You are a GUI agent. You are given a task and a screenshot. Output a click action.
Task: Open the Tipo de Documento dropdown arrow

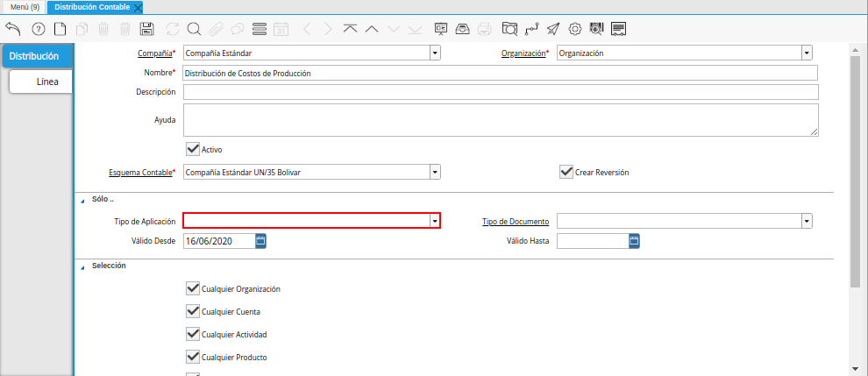808,221
